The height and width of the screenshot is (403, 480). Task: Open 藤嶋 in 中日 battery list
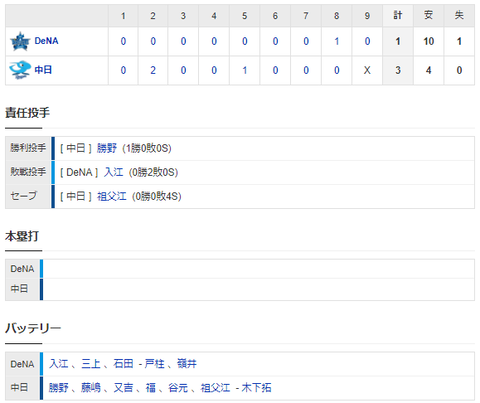click(91, 388)
